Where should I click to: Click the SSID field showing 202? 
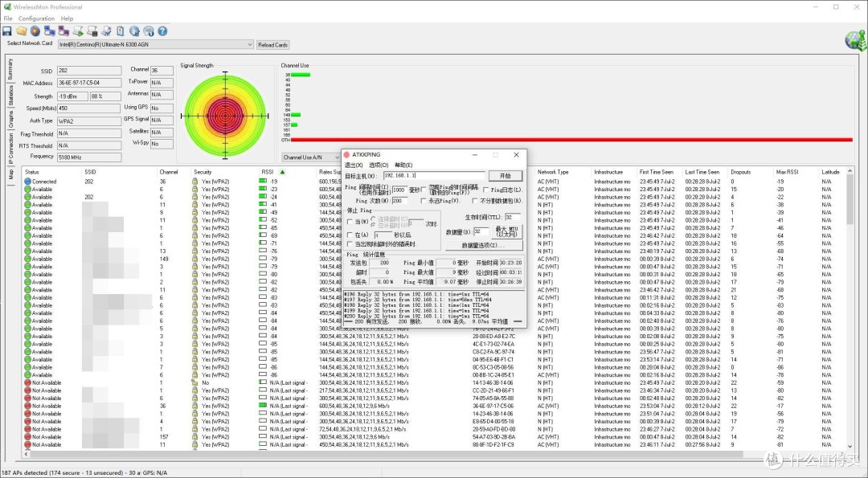click(89, 71)
